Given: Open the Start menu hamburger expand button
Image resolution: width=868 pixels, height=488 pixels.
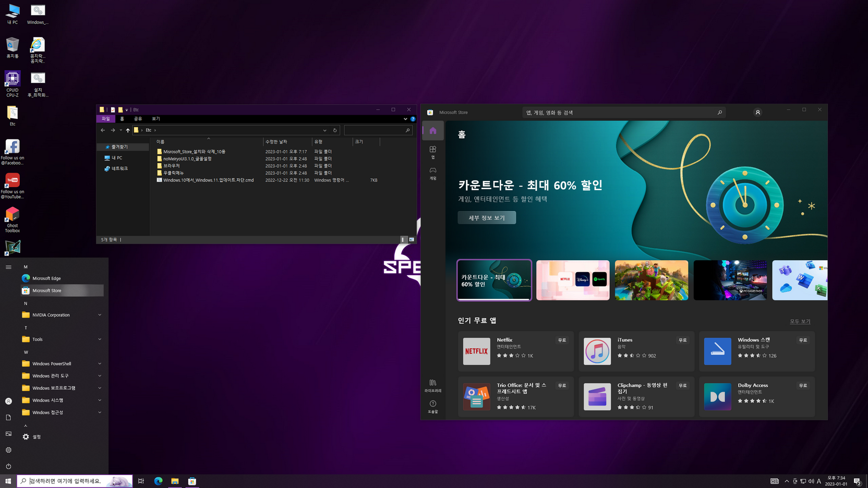Looking at the screenshot, I should (x=8, y=267).
